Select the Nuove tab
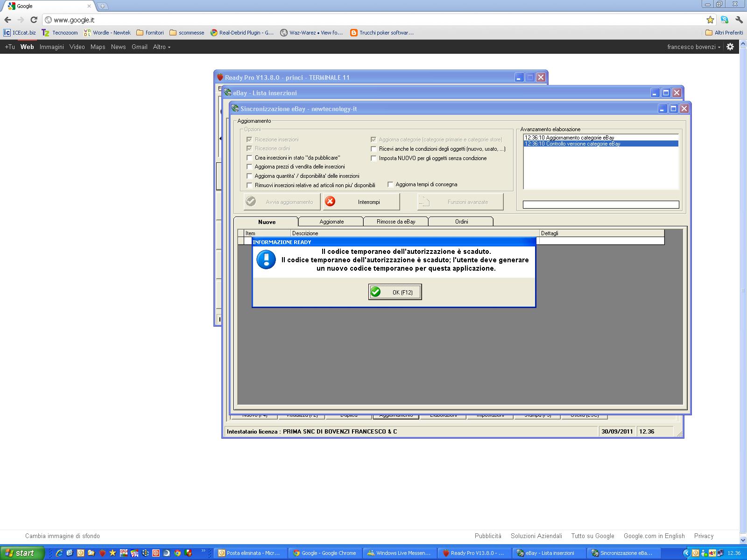 coord(266,222)
